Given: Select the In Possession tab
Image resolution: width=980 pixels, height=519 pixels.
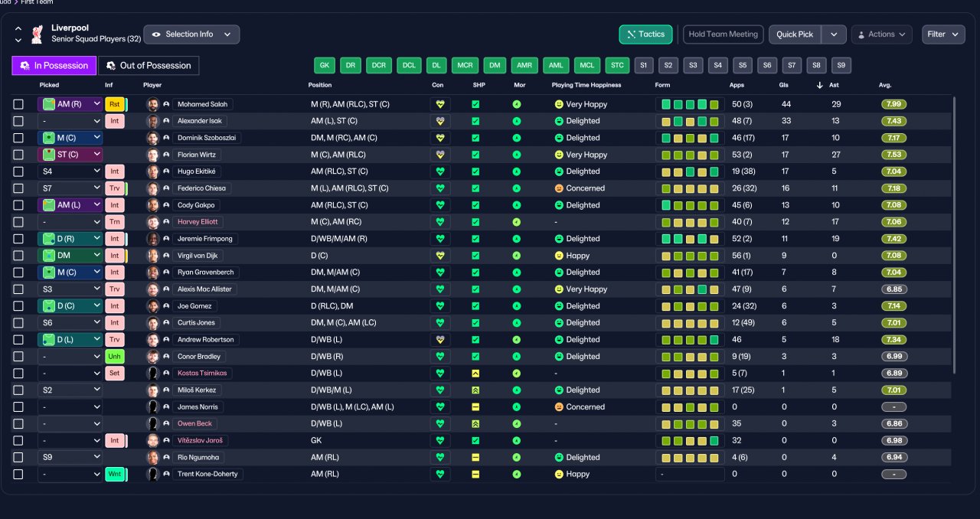Looking at the screenshot, I should coord(54,66).
